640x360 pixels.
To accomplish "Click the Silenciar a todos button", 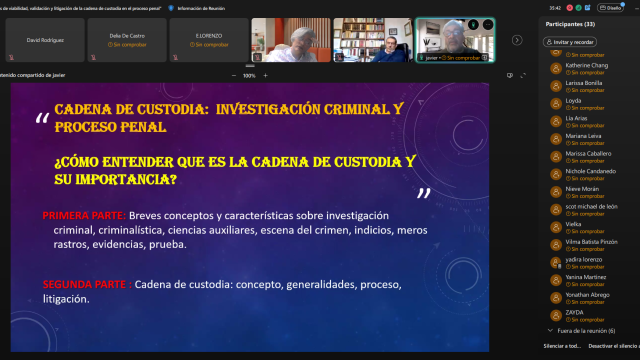I will (562, 346).
